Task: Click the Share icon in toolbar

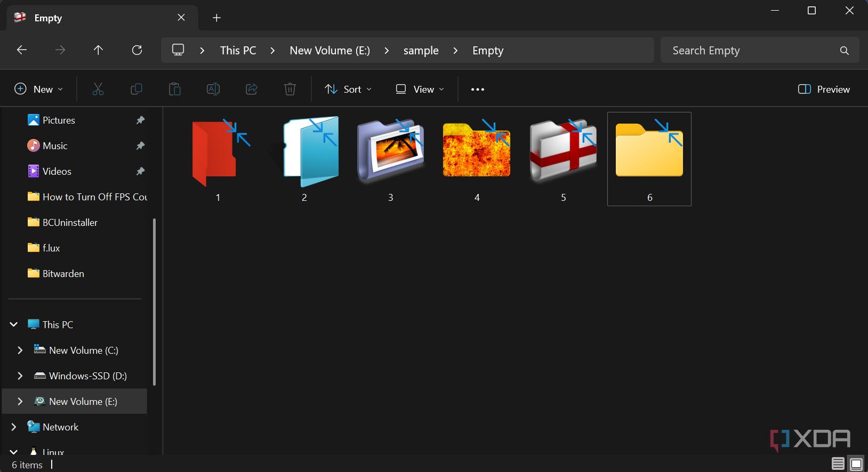Action: tap(252, 89)
